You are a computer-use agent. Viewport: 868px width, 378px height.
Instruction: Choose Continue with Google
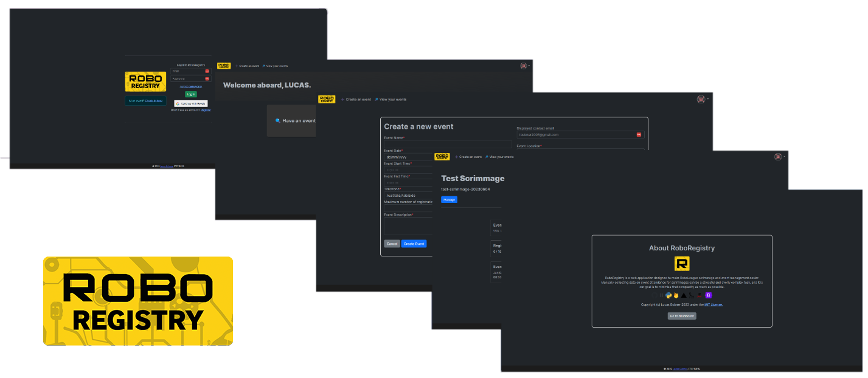[x=190, y=103]
